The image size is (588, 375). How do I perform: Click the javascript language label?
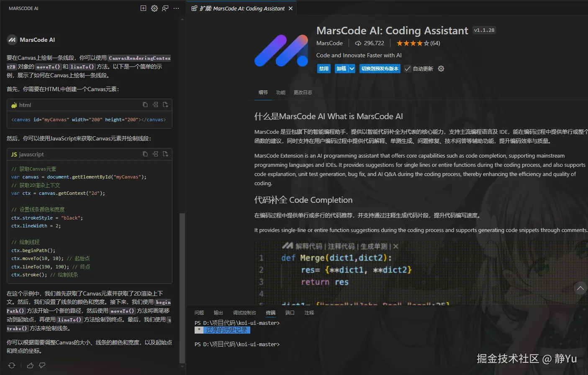31,154
